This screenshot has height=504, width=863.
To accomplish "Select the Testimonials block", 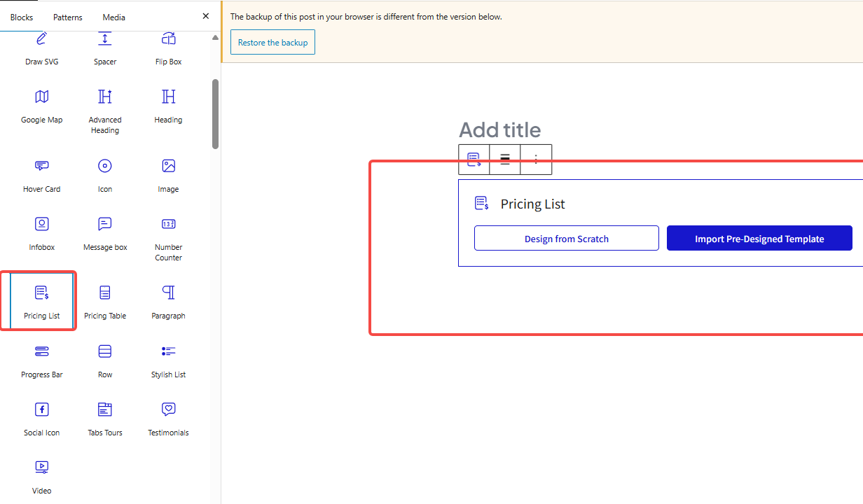I will (x=168, y=419).
